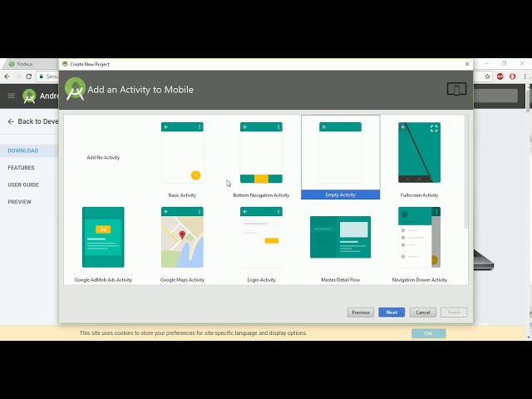The height and width of the screenshot is (399, 532).
Task: Select the Empty Activity template thumbnail
Action: [340, 153]
